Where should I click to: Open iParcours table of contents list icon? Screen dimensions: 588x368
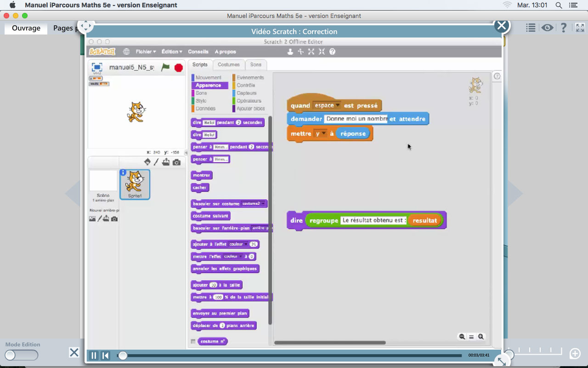(x=531, y=28)
